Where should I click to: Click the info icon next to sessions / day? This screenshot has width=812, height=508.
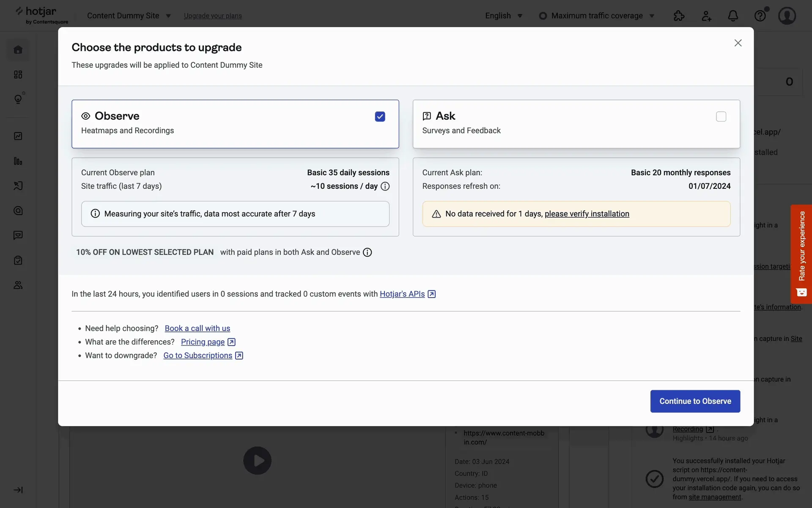click(385, 186)
